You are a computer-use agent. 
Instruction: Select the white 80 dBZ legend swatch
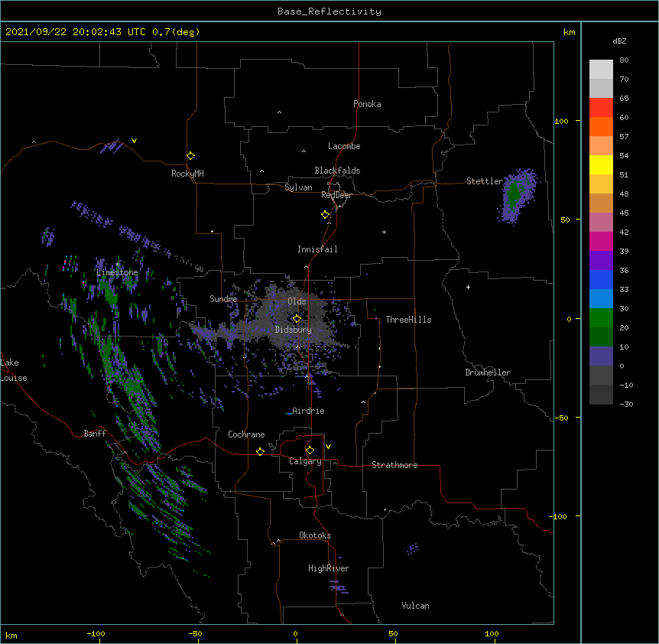pyautogui.click(x=601, y=70)
